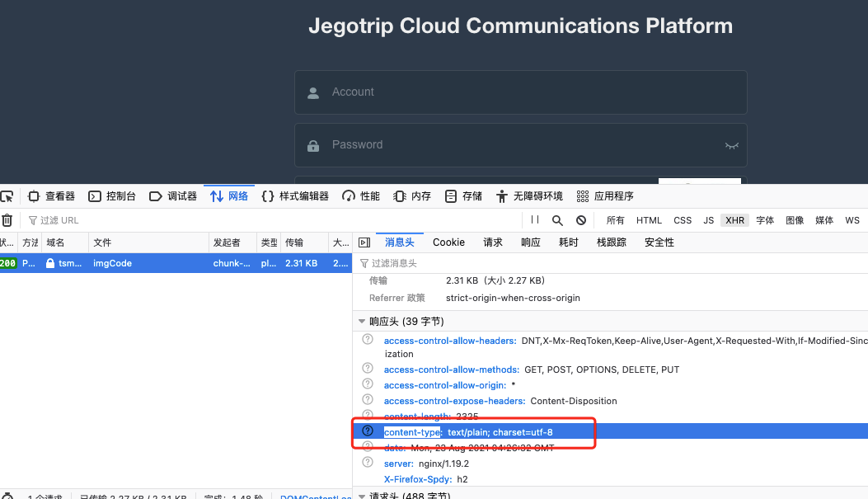The width and height of the screenshot is (868, 499).
Task: Click the chunk- initiator link in request row
Action: [x=232, y=263]
